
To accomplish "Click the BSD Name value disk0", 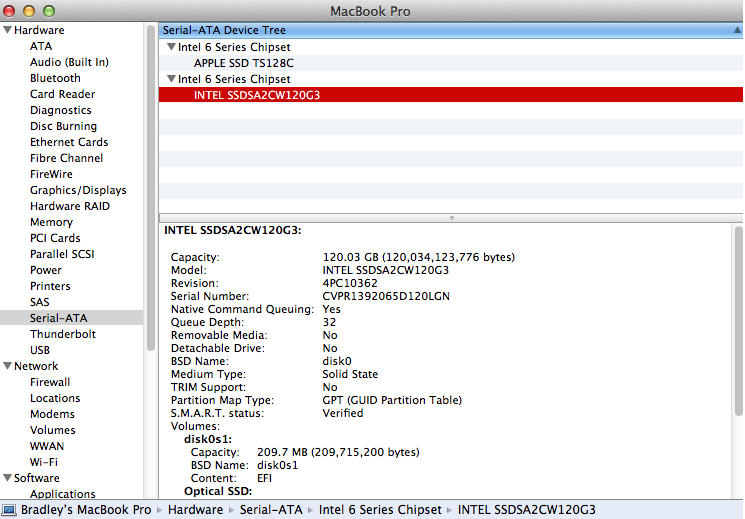I will (x=337, y=361).
